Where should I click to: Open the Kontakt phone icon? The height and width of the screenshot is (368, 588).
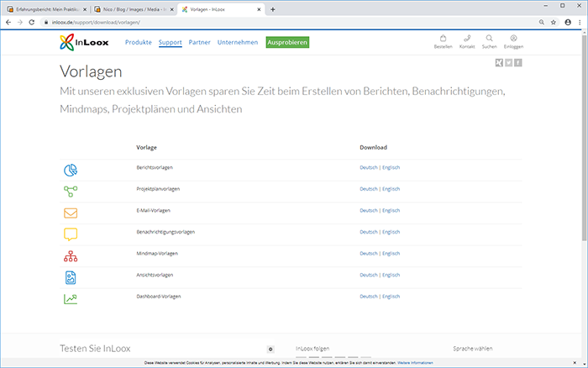pos(467,39)
